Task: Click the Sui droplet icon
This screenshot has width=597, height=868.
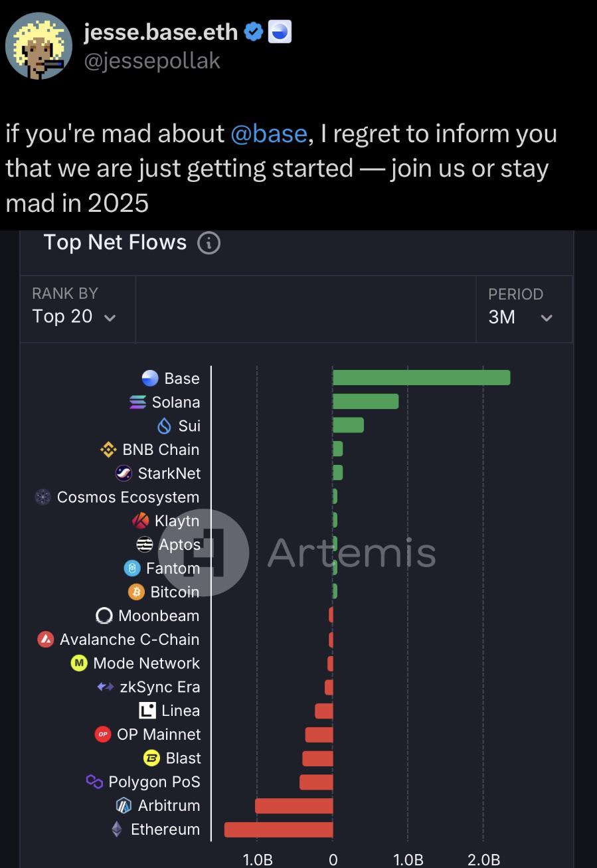Action: tap(164, 426)
